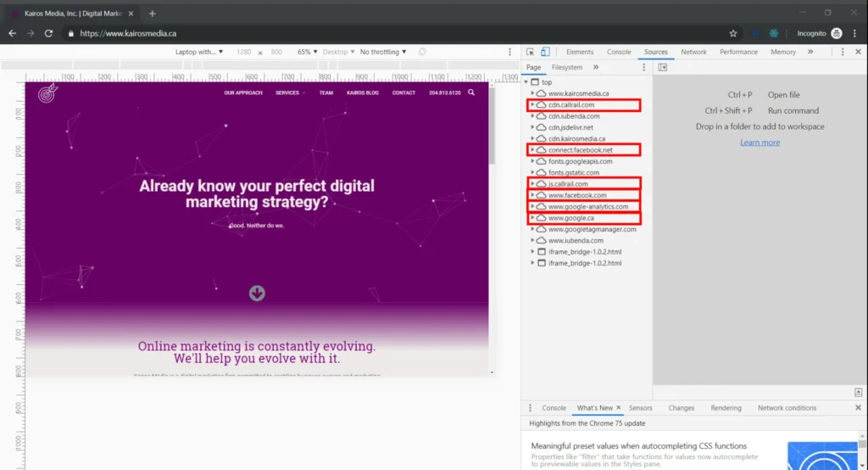Expand the www.google-analytics.com source node
Screen dimensions: 868x470
pyautogui.click(x=532, y=207)
